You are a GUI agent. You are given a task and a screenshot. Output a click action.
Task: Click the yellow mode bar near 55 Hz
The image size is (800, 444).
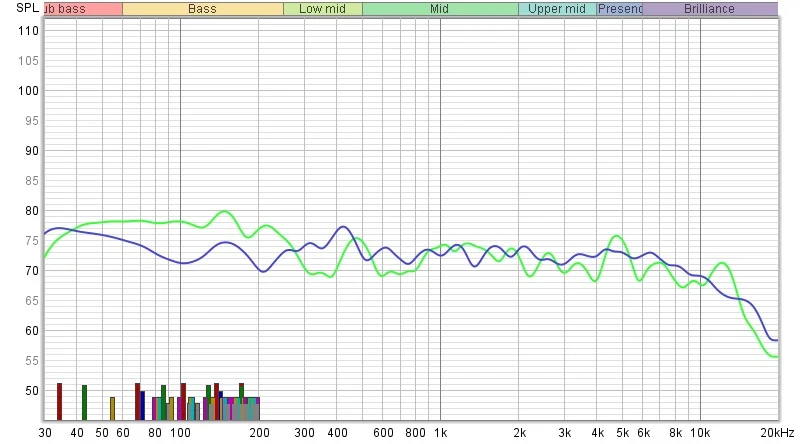click(112, 408)
